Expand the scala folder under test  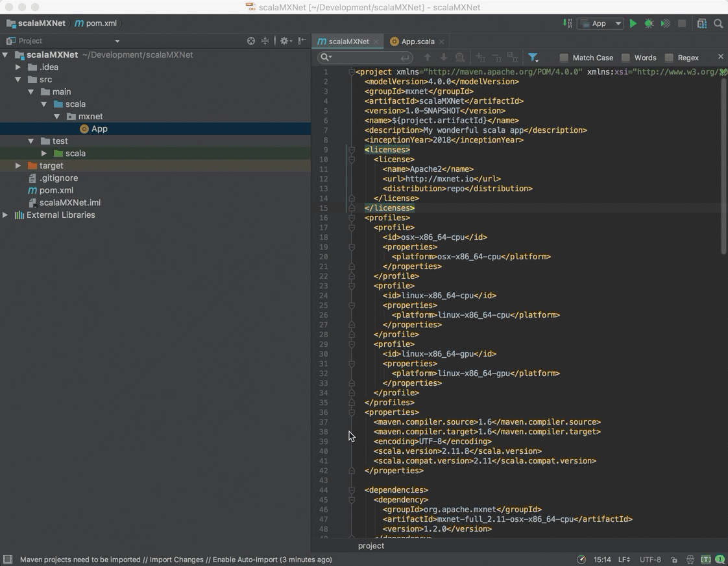[x=43, y=153]
